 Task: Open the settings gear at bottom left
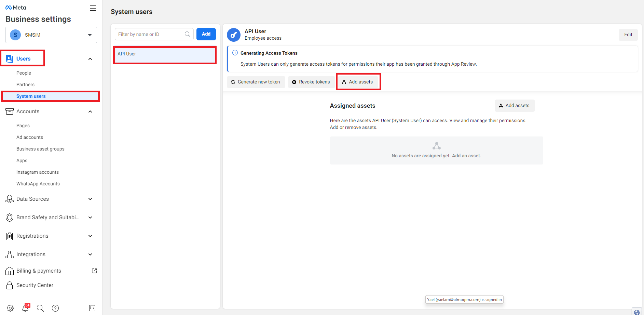tap(10, 308)
